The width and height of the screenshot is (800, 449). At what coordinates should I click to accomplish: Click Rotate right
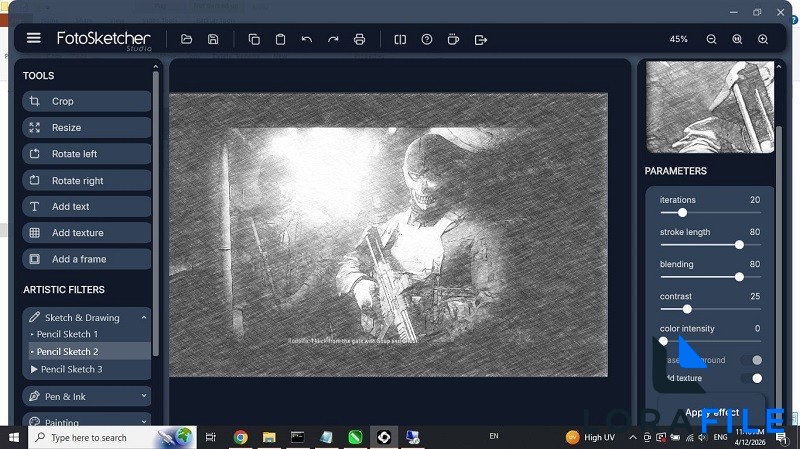87,180
